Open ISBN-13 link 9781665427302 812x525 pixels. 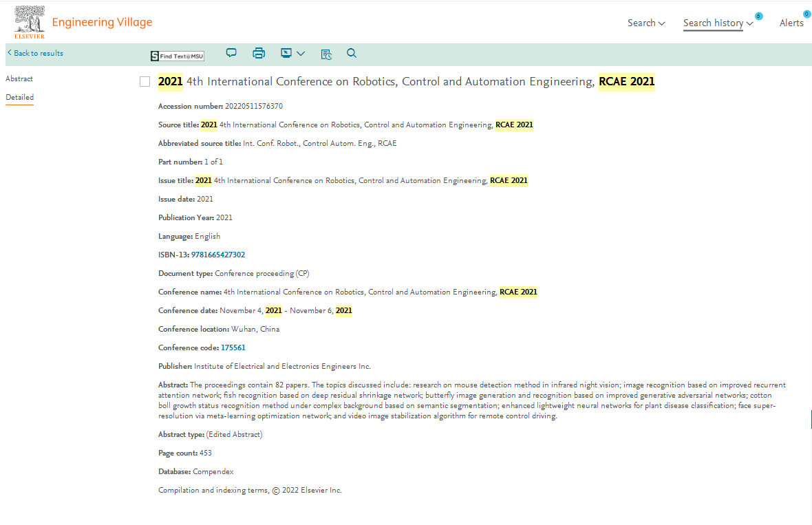[x=218, y=255]
